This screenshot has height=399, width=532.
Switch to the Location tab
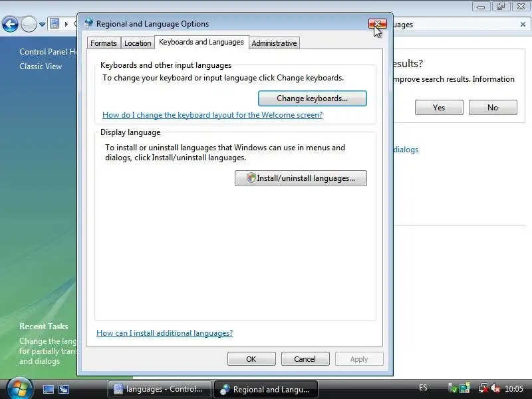(138, 43)
